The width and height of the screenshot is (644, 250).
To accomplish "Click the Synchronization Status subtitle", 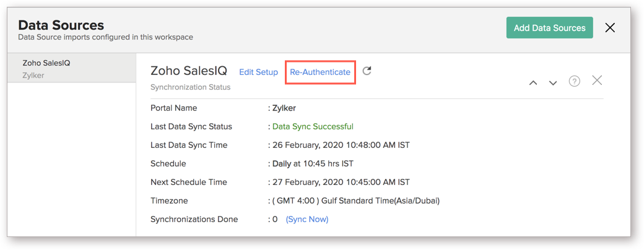I will [190, 87].
